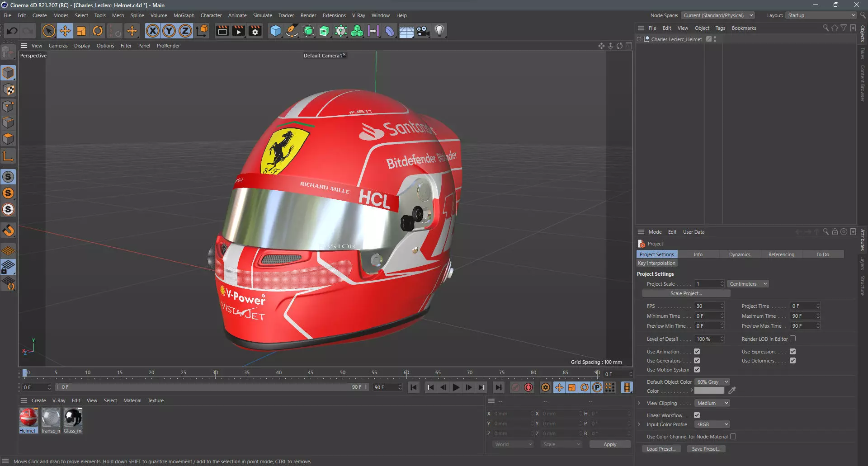The height and width of the screenshot is (466, 868).
Task: Click the Light bulb icon
Action: coord(439,31)
